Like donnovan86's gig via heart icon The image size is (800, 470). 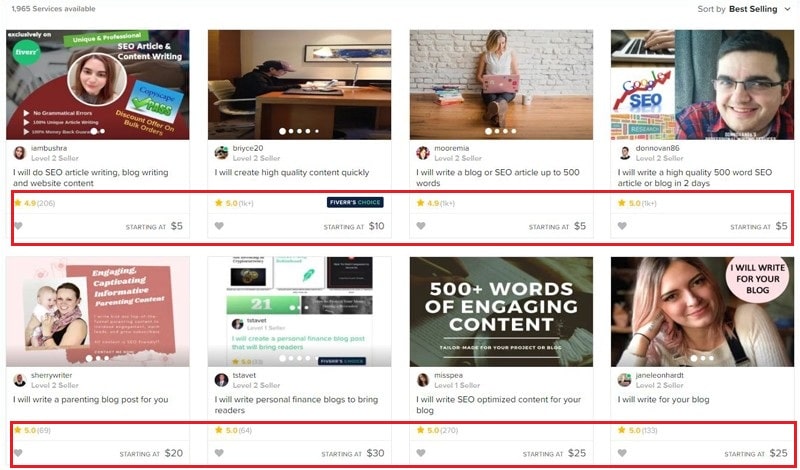click(622, 226)
